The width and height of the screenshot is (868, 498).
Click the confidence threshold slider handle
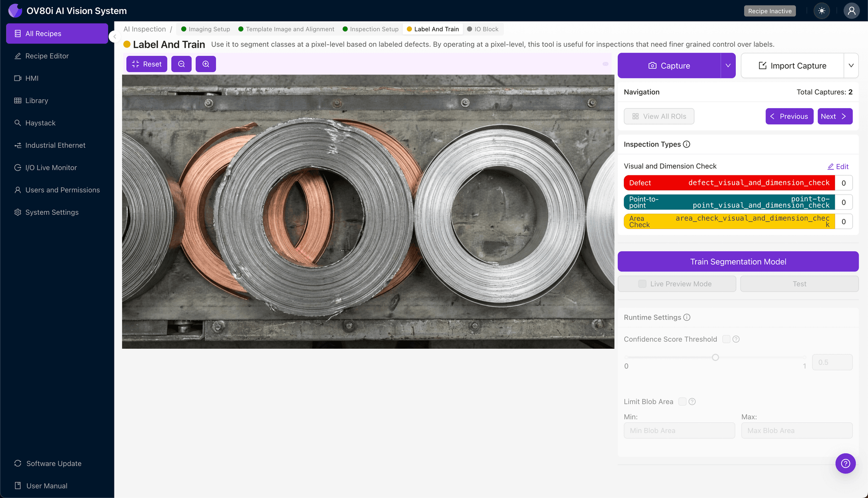pyautogui.click(x=715, y=357)
